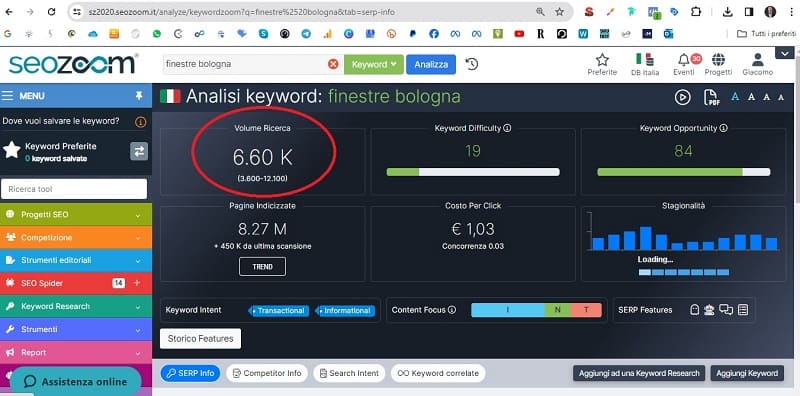This screenshot has width=800, height=396.
Task: Switch to the Search Intent tab
Action: (349, 373)
